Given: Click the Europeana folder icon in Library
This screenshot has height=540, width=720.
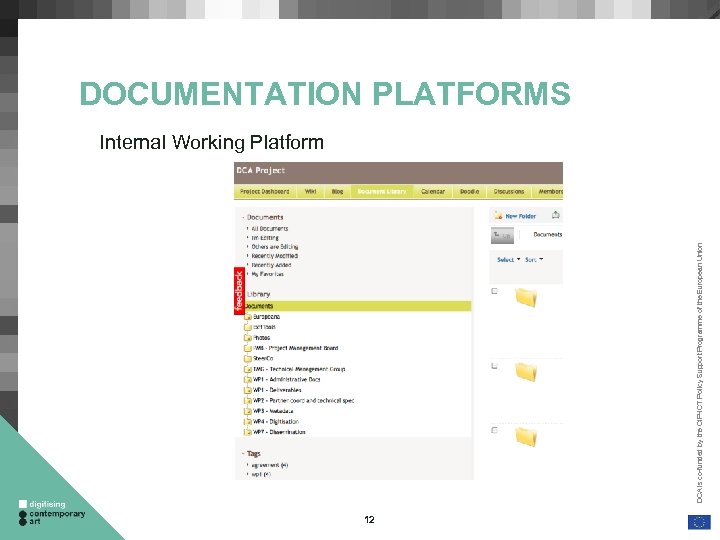Looking at the screenshot, I should pos(248,317).
